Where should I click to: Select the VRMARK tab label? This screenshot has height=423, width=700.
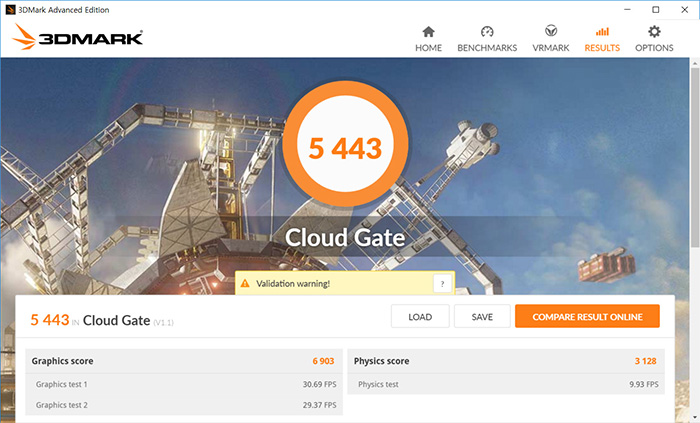[551, 48]
